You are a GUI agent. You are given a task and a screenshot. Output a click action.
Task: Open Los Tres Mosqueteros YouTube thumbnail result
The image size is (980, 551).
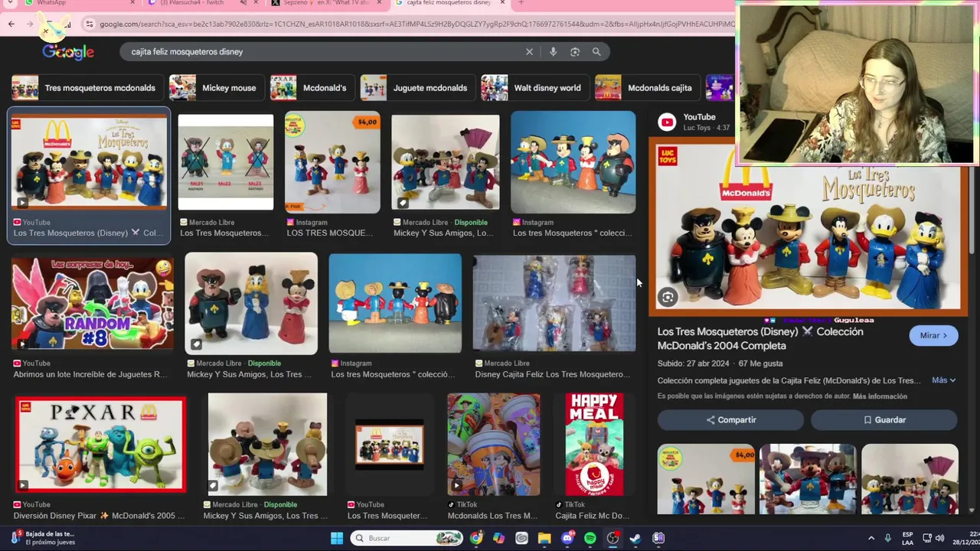(x=89, y=161)
